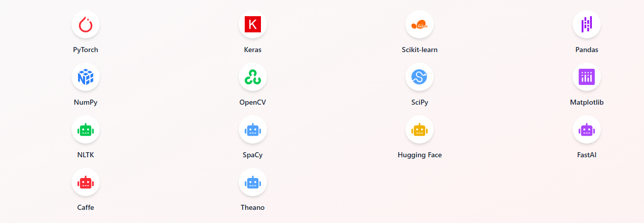This screenshot has height=223, width=644.
Task: Click the orange Scikit-learn logo icon
Action: click(420, 24)
